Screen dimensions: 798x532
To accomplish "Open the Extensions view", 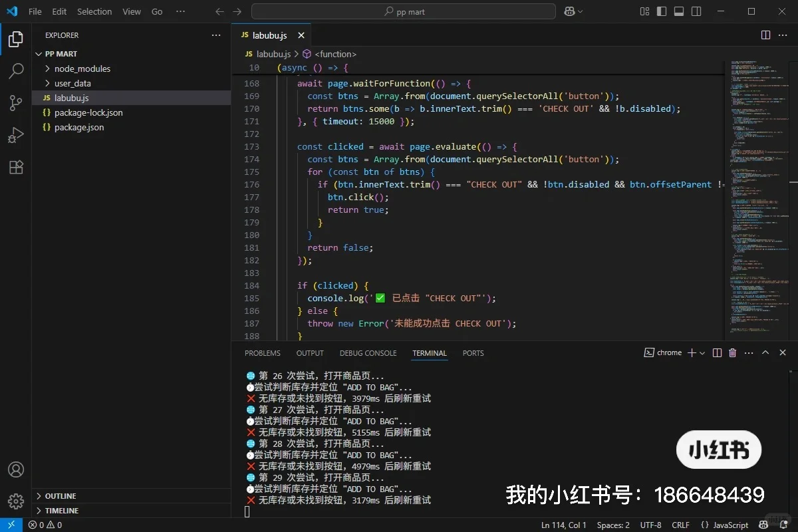I will point(16,167).
